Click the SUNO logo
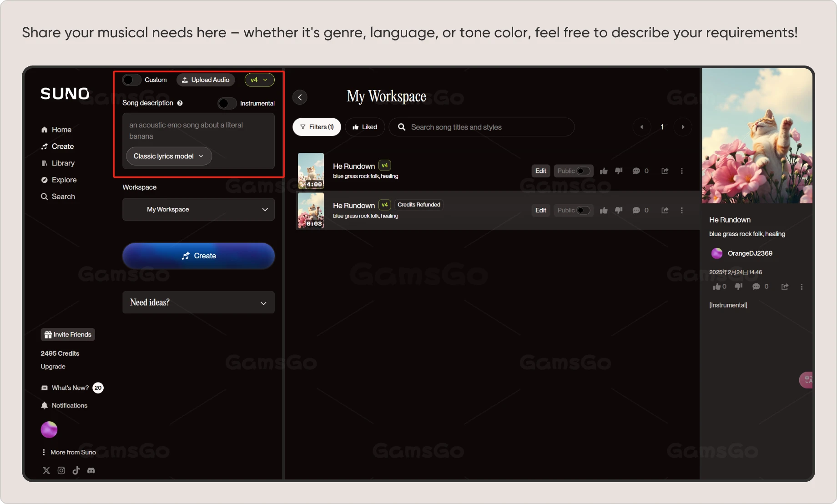The width and height of the screenshot is (837, 504). pos(65,94)
